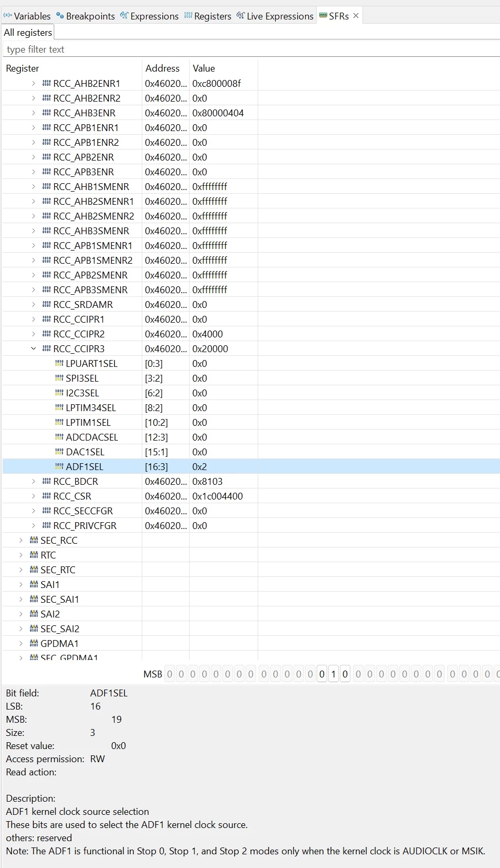Switch to the Expressions tab
The image size is (500, 868).
149,16
